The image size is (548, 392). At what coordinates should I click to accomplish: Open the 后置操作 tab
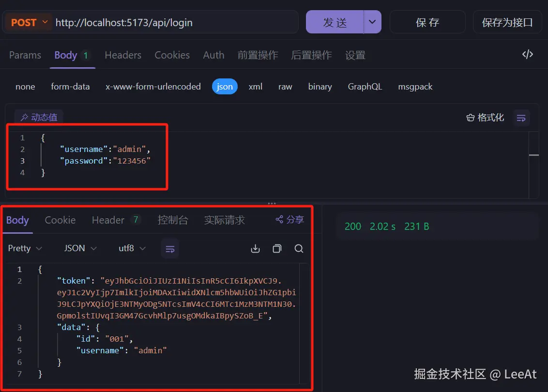(x=311, y=55)
